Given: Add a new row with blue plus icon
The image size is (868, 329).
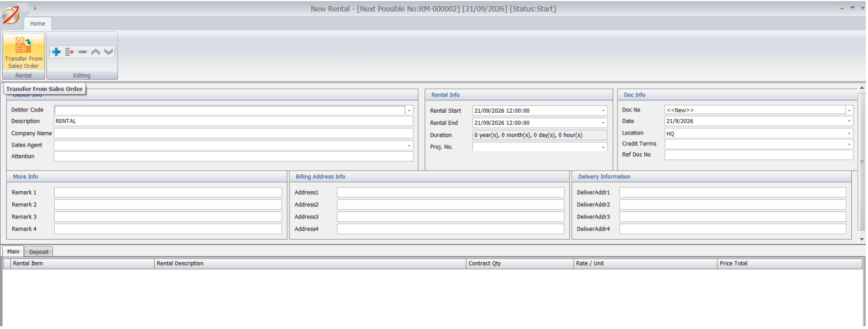Looking at the screenshot, I should coord(56,52).
